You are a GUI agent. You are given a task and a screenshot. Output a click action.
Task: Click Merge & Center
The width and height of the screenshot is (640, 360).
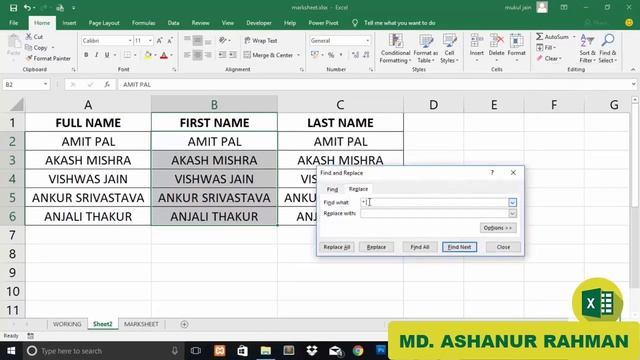[268, 55]
